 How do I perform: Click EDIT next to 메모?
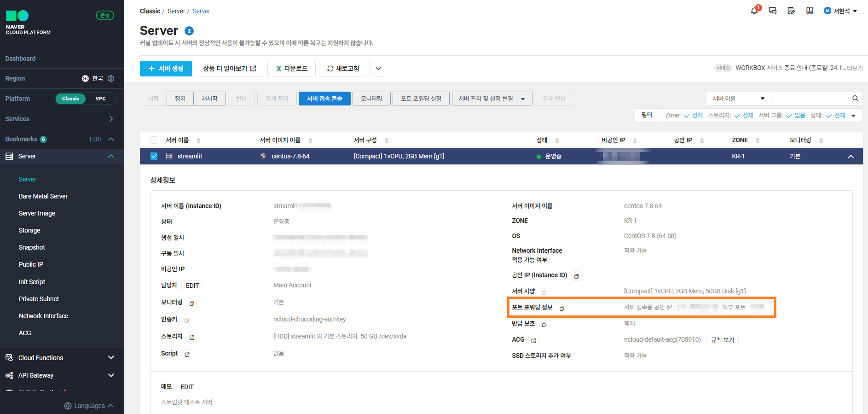pyautogui.click(x=187, y=387)
